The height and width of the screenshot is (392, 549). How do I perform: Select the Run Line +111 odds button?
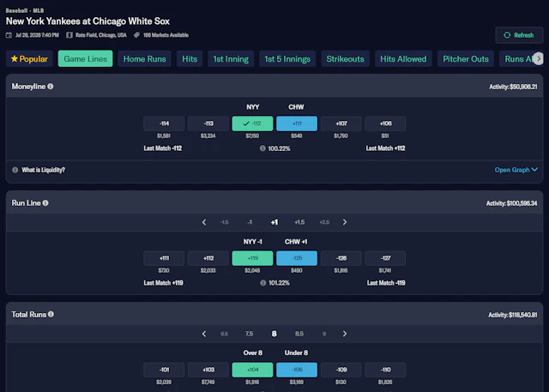tap(164, 258)
